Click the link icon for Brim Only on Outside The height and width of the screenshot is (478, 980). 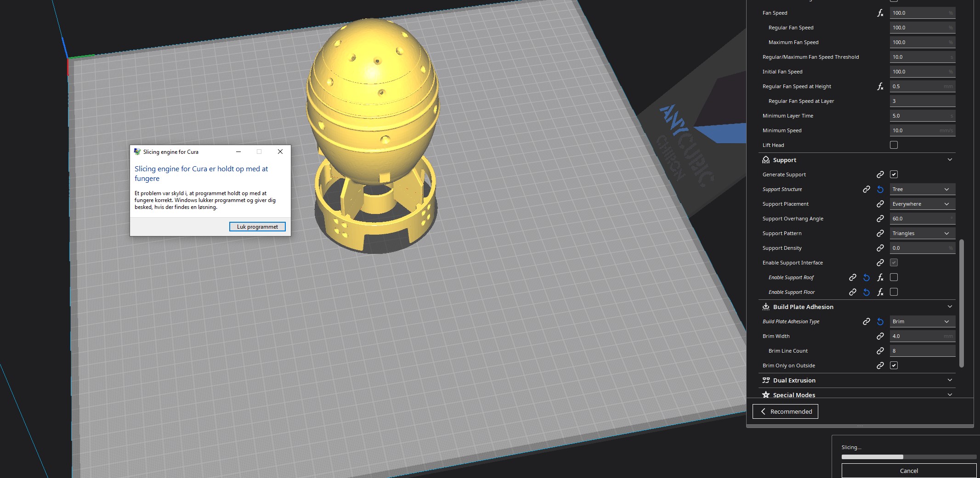[x=880, y=366]
